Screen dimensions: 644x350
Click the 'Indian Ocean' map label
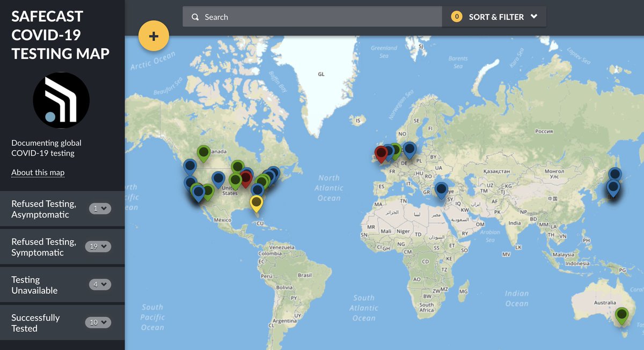coord(517,299)
